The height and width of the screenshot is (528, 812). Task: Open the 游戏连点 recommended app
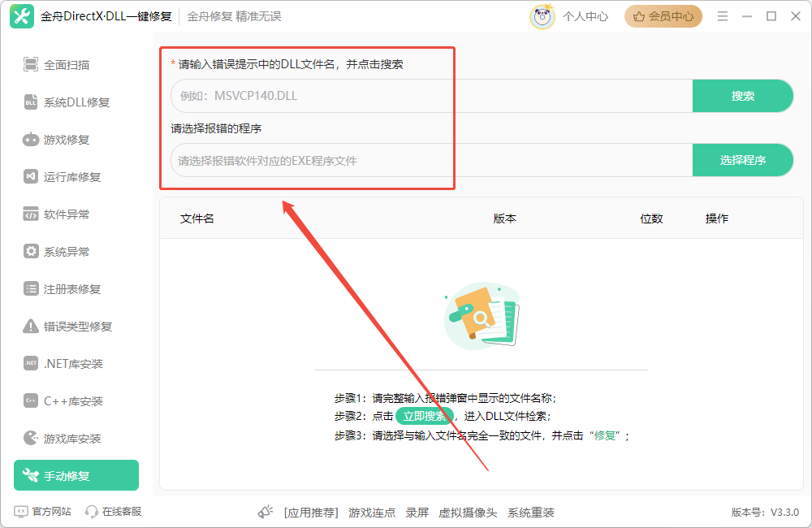372,513
